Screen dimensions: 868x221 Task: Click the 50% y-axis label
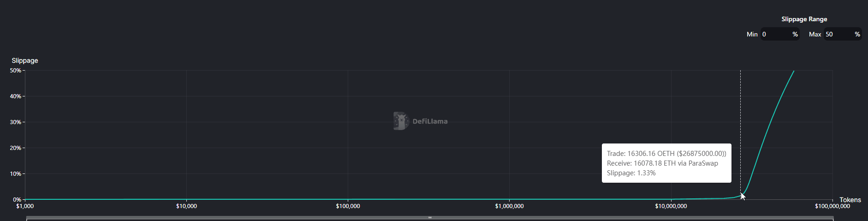(15, 71)
